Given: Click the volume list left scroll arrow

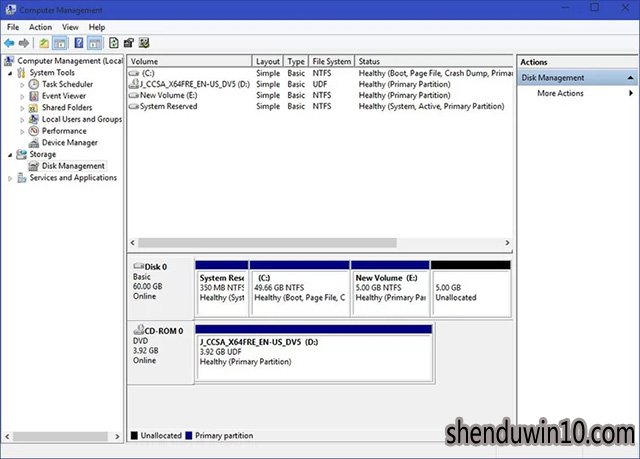Looking at the screenshot, I should tap(133, 243).
